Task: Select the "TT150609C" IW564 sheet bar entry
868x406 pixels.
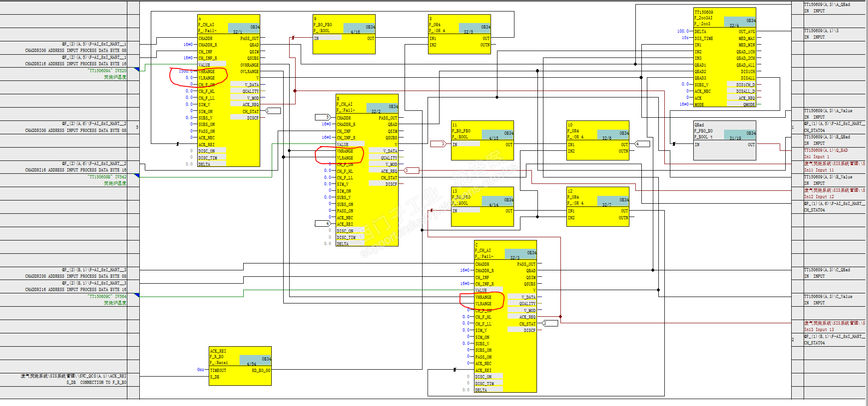Action: point(108,297)
